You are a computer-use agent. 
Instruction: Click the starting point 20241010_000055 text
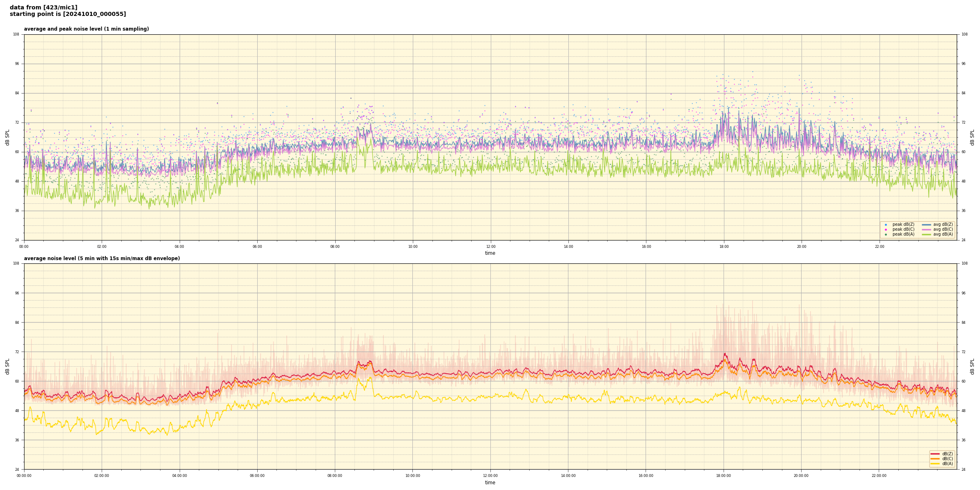(x=68, y=14)
